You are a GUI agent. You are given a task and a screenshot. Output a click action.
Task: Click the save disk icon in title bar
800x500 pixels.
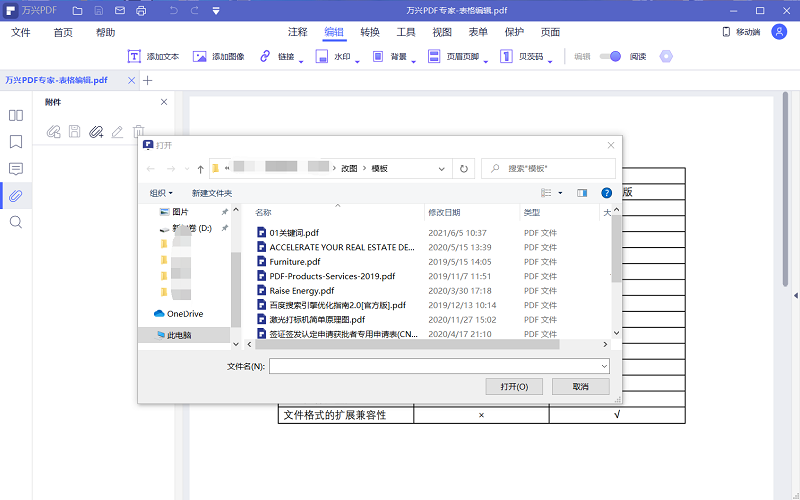[x=99, y=11]
